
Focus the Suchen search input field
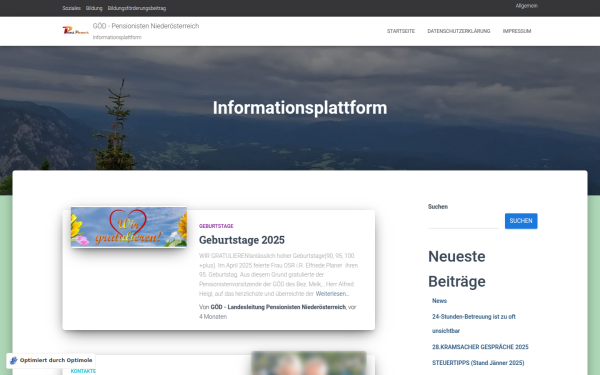(463, 221)
